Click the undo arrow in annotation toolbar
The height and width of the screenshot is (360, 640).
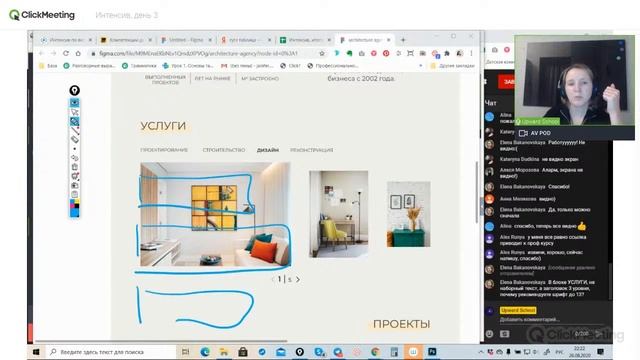[75, 158]
